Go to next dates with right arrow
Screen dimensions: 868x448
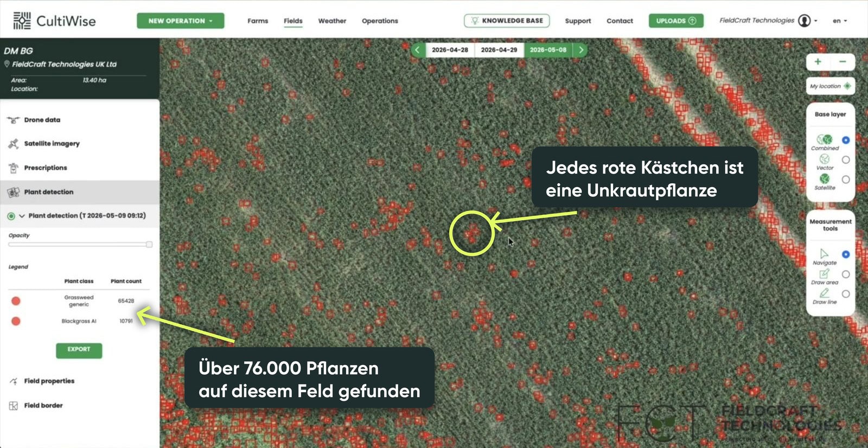(581, 50)
